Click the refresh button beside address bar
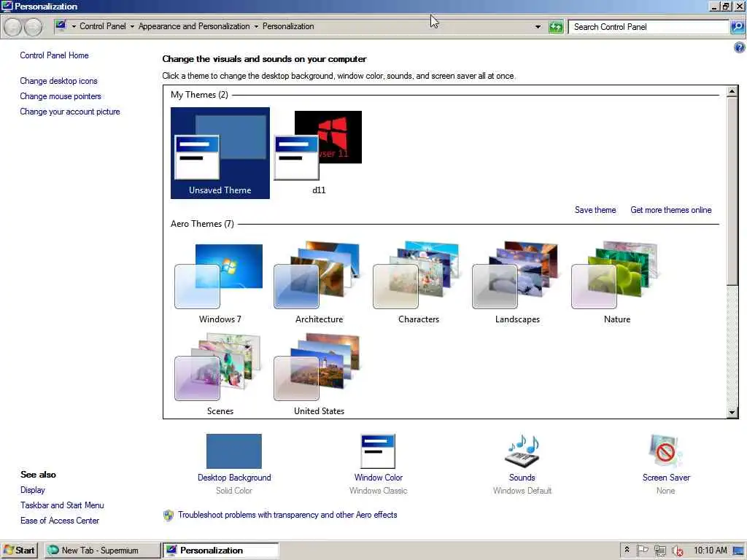747x560 pixels. (x=555, y=27)
